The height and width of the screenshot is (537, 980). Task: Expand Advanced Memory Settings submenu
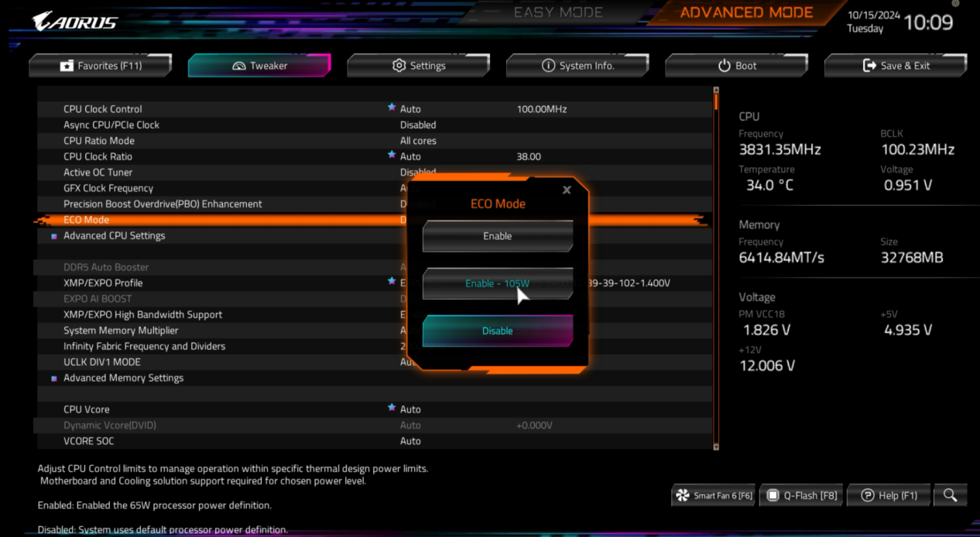tap(123, 378)
